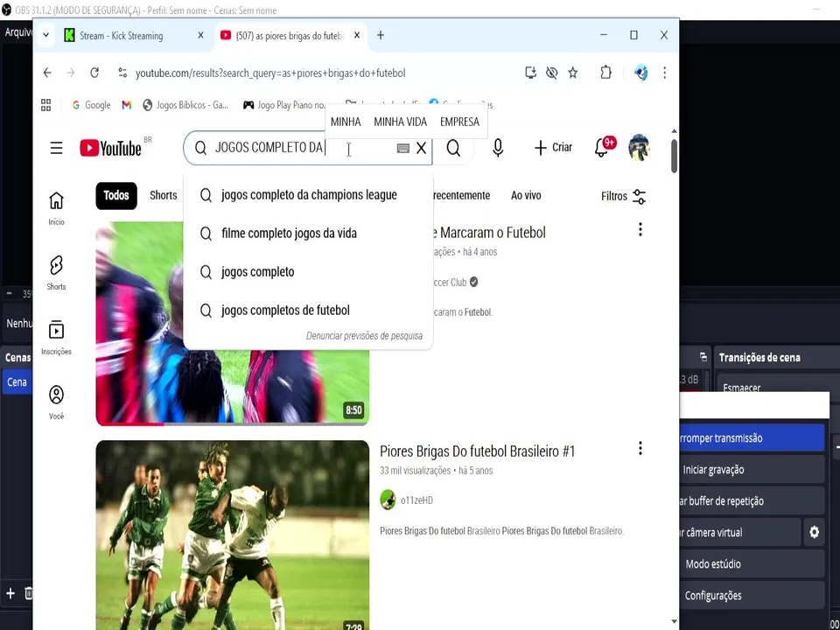Choose suggestion jogos completo da champions league

(309, 195)
